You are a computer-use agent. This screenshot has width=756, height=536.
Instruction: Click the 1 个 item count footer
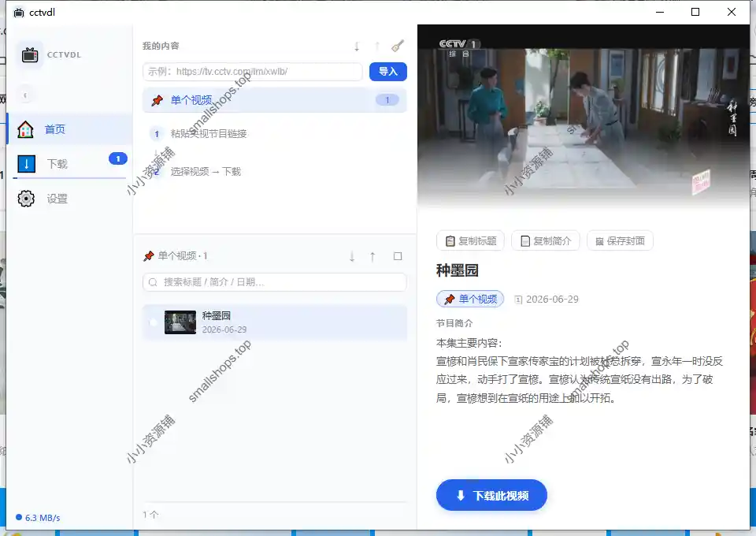pyautogui.click(x=150, y=515)
